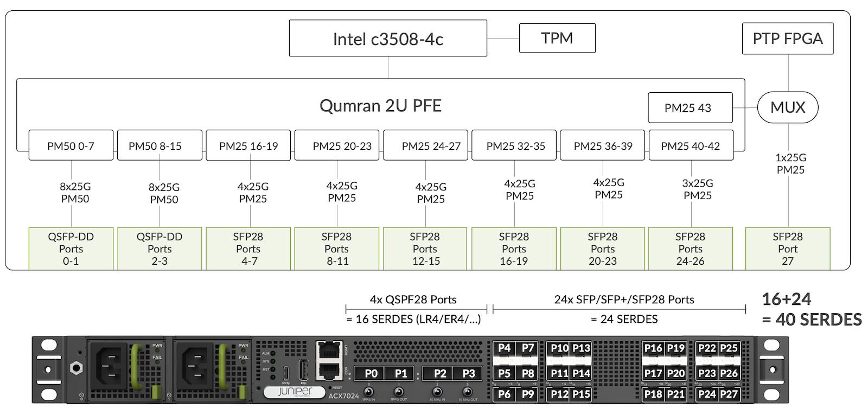Click the 1x25G PM25 label under MUX

[790, 163]
